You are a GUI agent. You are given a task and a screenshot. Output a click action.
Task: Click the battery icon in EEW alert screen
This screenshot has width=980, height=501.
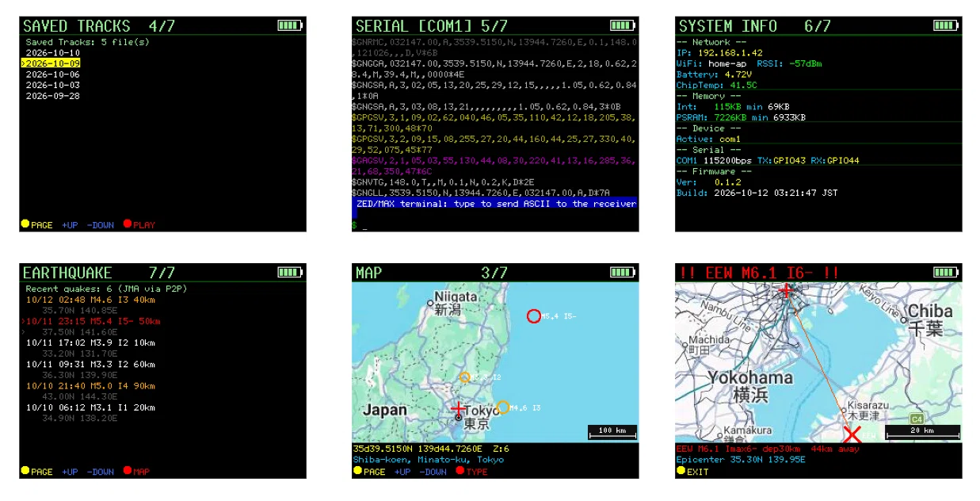point(946,272)
